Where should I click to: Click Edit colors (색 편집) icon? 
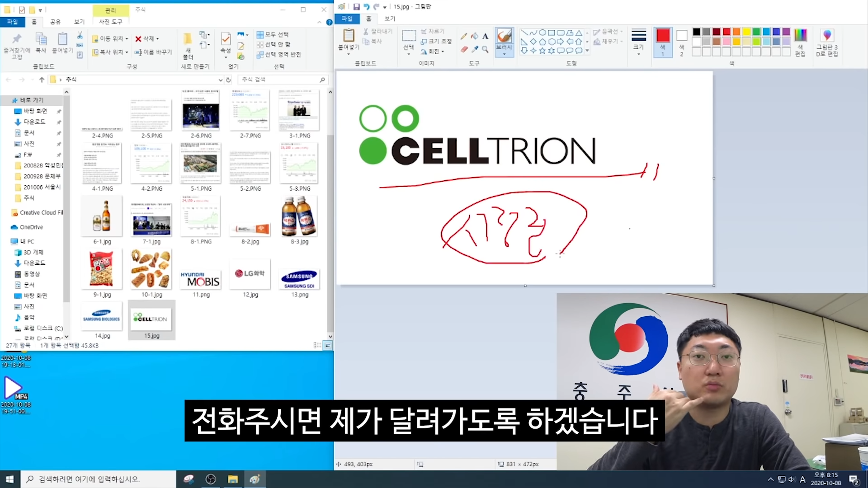[x=800, y=35]
